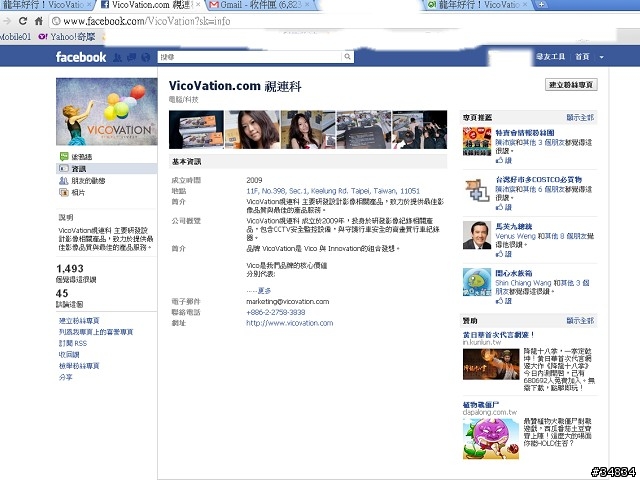The height and width of the screenshot is (480, 640).
Task: Click 分享 link in sidebar
Action: coord(65,377)
